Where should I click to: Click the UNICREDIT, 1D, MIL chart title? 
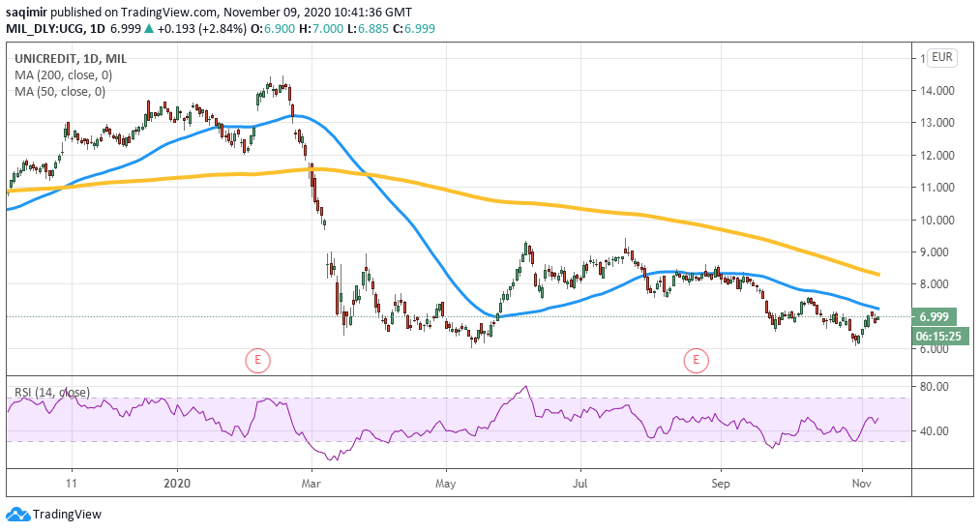tap(71, 59)
